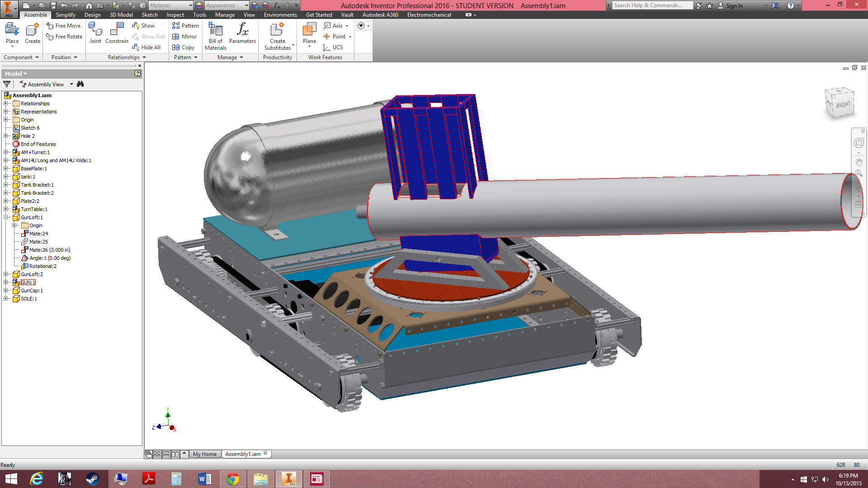
Task: Click the model browser help icon
Action: pyautogui.click(x=137, y=73)
